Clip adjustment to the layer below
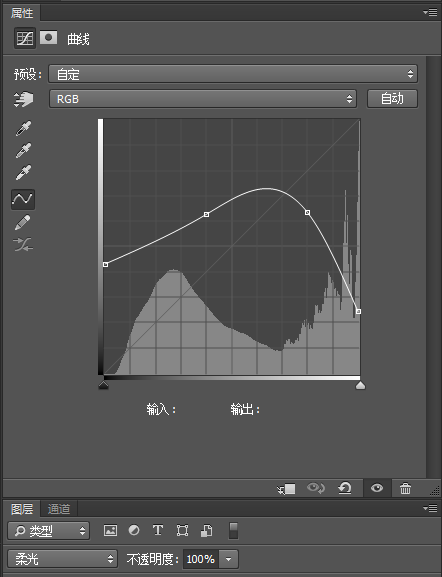Screen dimensions: 442x577 [x=286, y=489]
